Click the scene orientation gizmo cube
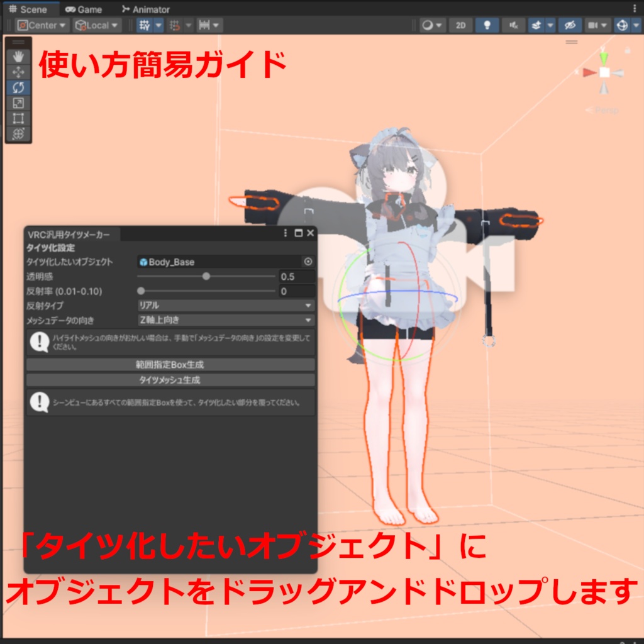This screenshot has height=644, width=644. click(x=606, y=73)
